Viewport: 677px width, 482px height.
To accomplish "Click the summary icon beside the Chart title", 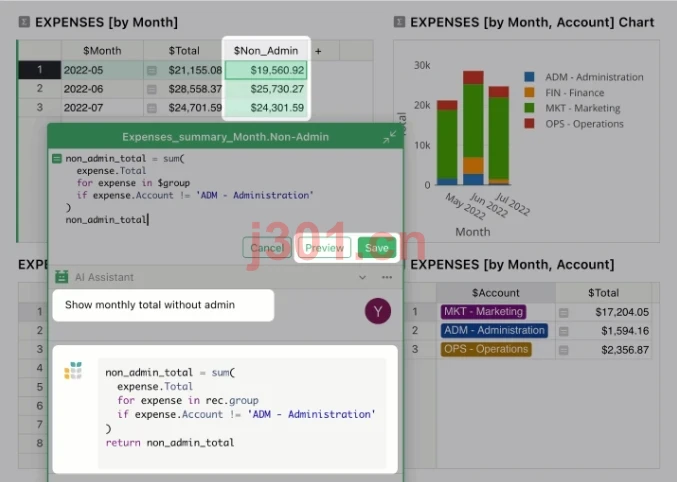I will (x=399, y=22).
